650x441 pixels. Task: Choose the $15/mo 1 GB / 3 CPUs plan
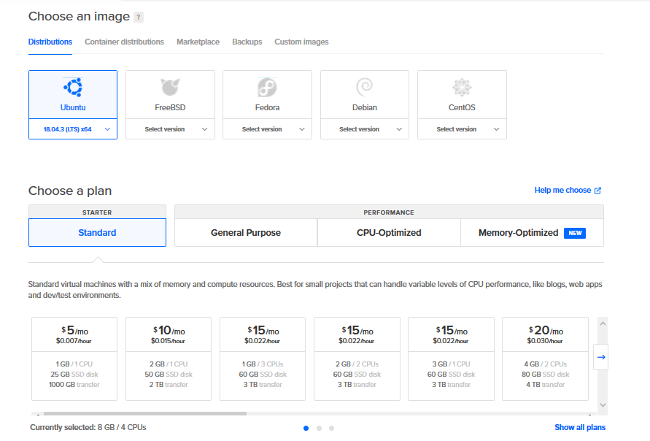click(263, 359)
